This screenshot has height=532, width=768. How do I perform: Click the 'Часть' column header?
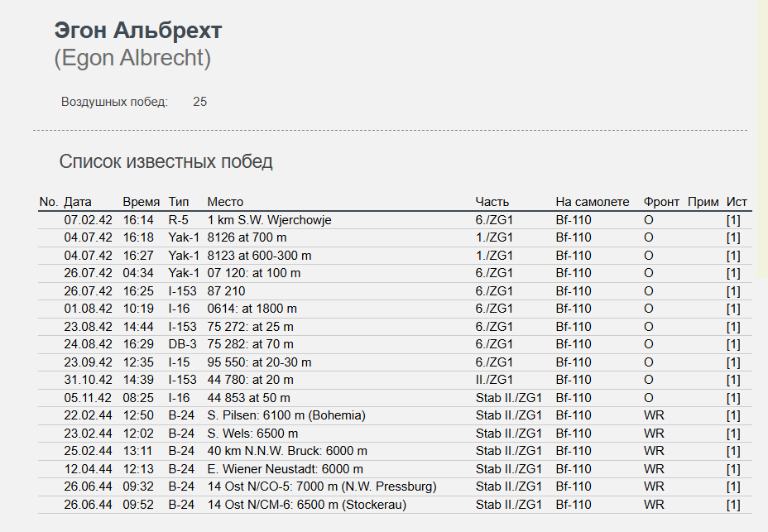[x=492, y=202]
